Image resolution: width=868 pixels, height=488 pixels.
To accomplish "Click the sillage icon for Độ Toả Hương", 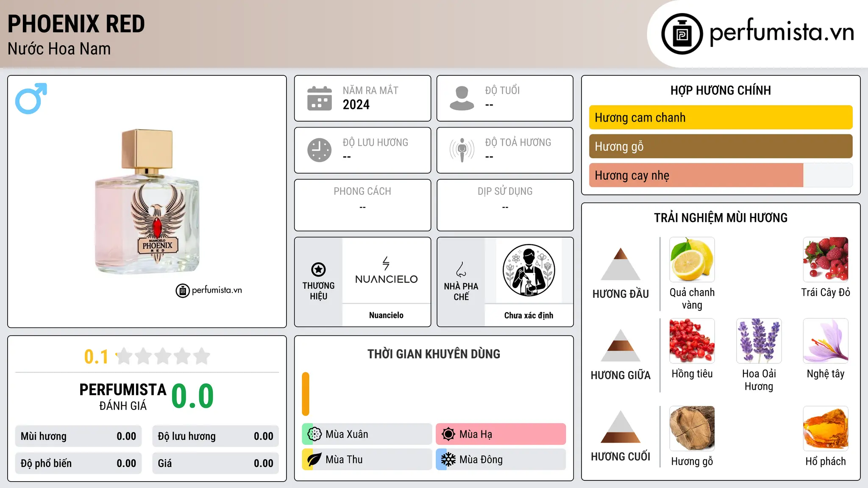I will coord(462,150).
